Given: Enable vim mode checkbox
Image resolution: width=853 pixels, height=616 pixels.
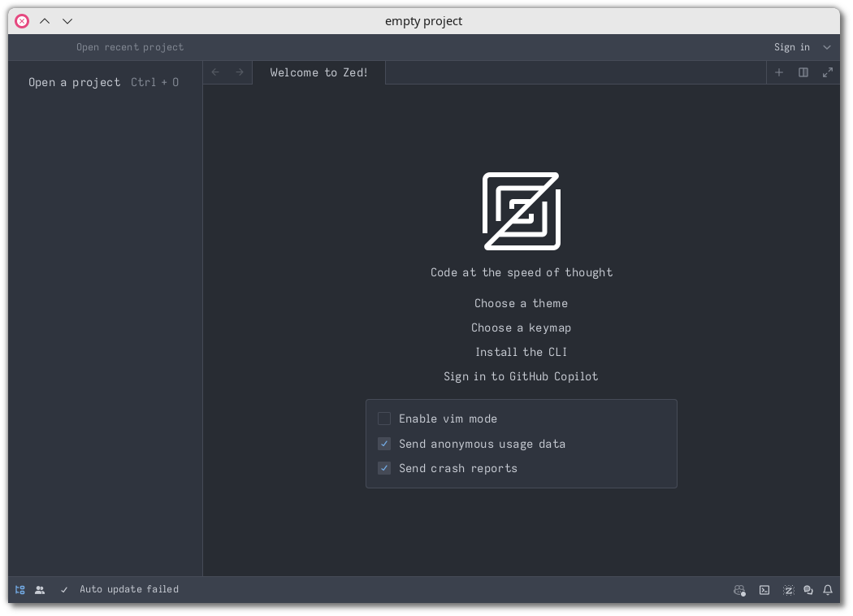Looking at the screenshot, I should point(384,419).
